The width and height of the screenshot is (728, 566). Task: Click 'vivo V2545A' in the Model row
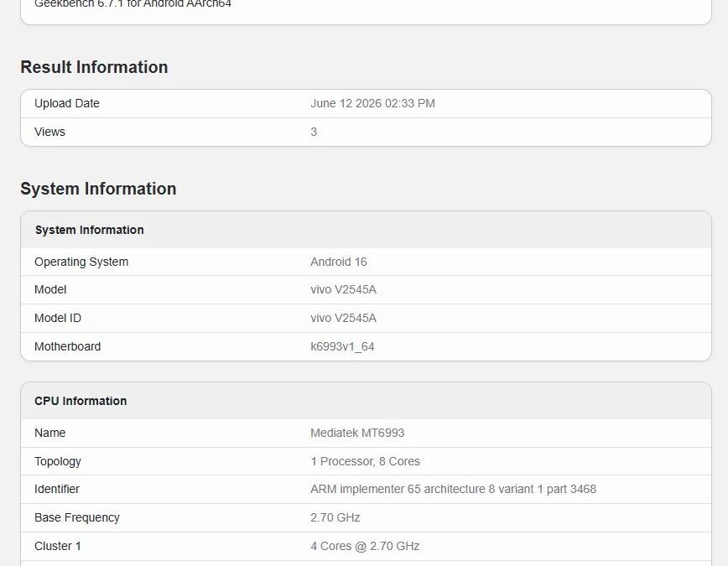tap(344, 290)
